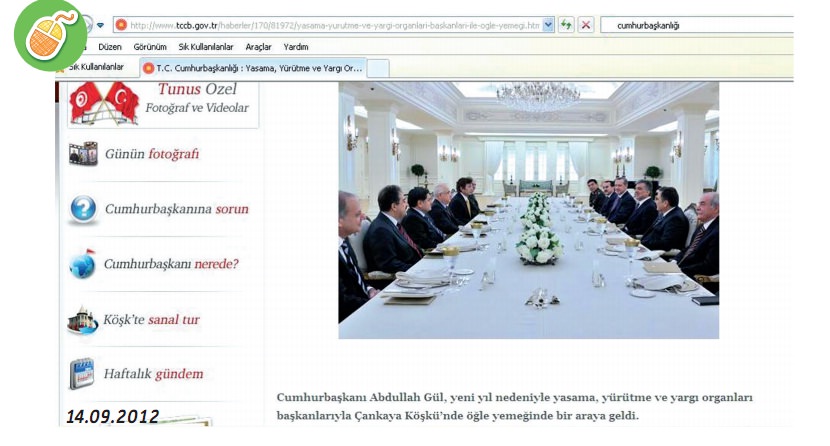830x446 pixels.
Task: Click the site favicon in address bar
Action: (x=121, y=25)
